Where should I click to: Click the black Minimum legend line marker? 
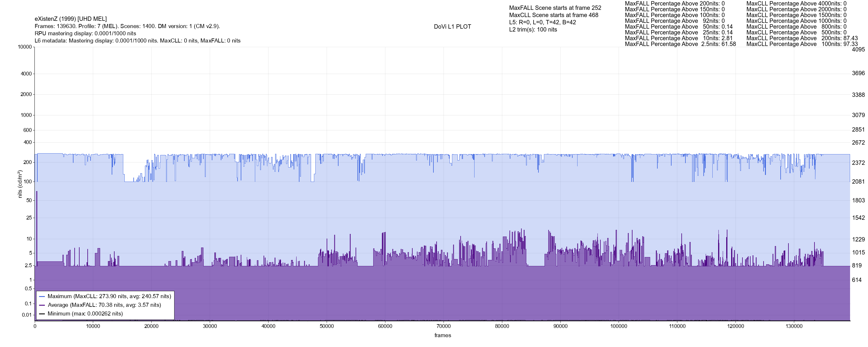(42, 314)
